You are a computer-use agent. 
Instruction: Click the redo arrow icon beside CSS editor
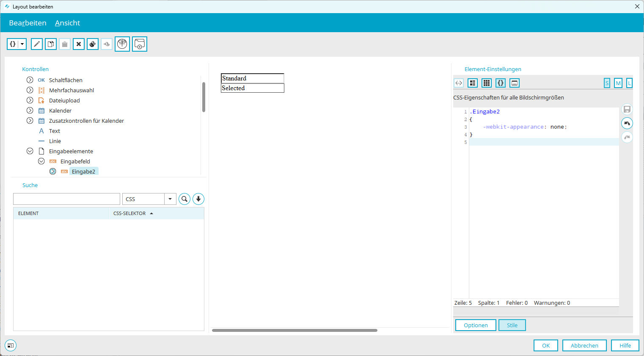(x=627, y=137)
